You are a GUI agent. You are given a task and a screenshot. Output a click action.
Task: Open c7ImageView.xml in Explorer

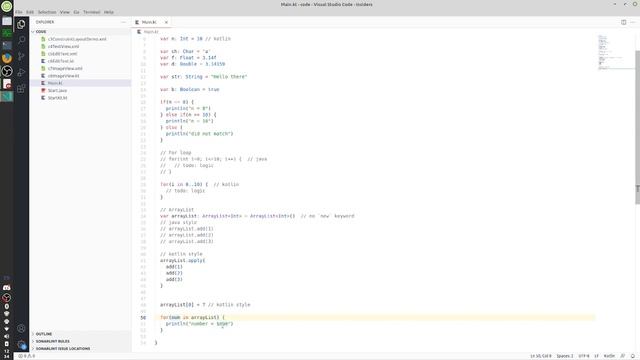80,69
